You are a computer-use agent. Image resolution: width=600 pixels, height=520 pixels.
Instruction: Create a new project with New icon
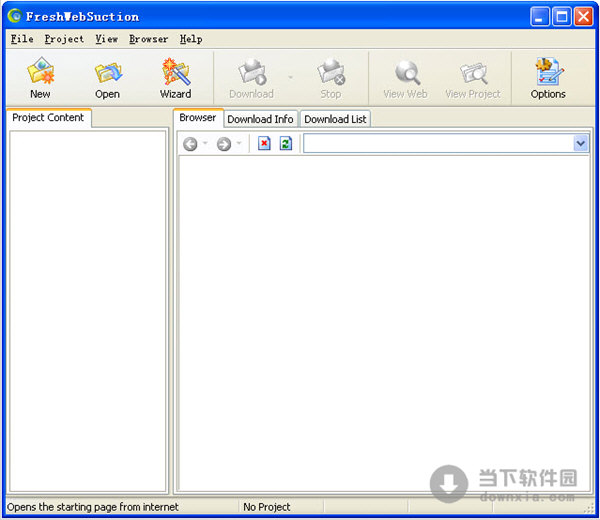[x=40, y=78]
